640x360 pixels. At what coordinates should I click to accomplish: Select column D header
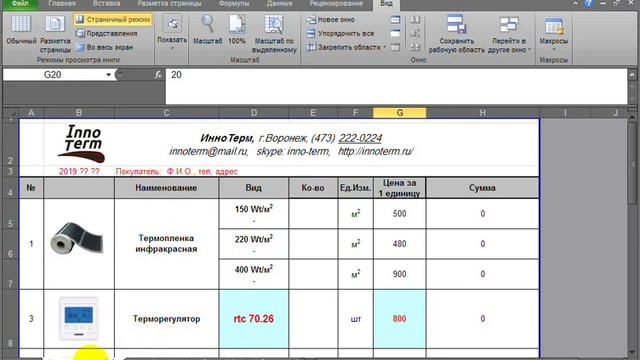point(253,113)
